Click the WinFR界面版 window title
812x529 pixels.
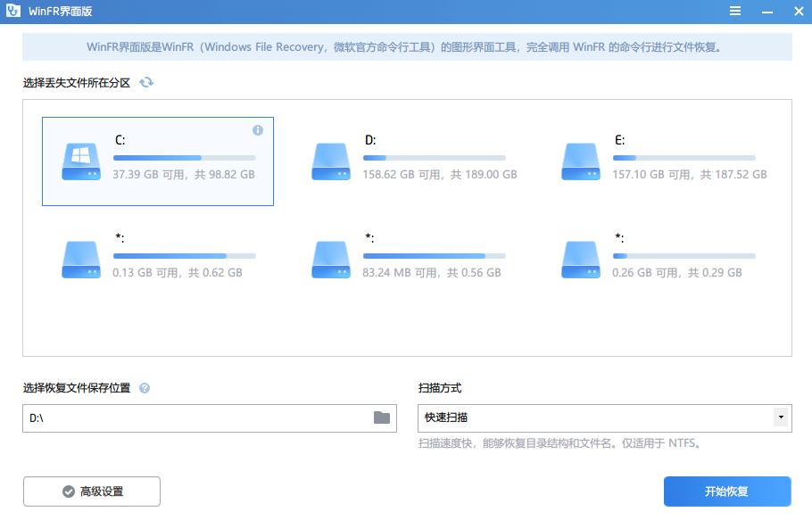click(x=60, y=12)
